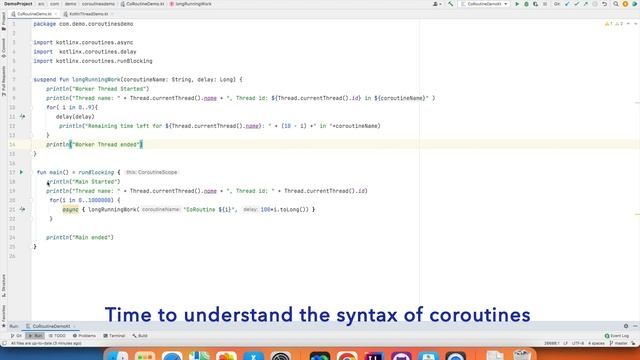Click the println("Worker Thread ended") line
This screenshot has width=640, height=360.
point(94,144)
